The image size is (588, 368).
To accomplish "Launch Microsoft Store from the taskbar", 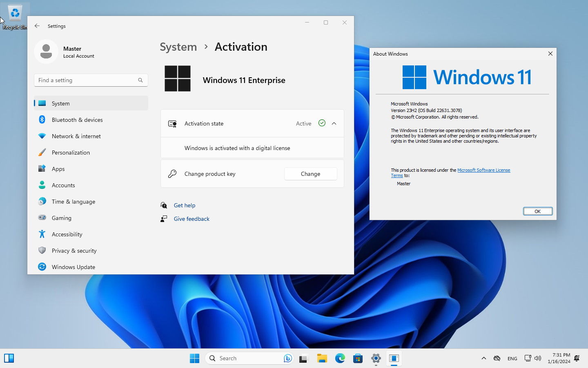I will click(x=358, y=358).
